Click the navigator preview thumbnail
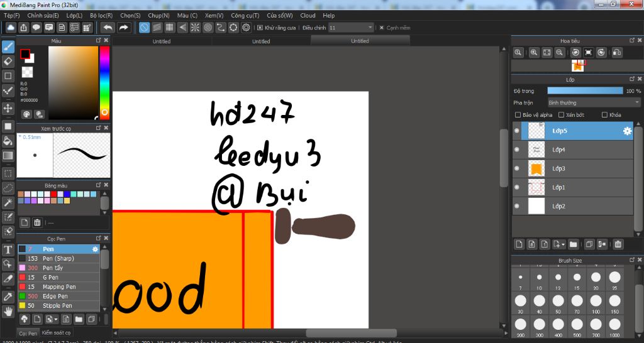 click(x=577, y=65)
